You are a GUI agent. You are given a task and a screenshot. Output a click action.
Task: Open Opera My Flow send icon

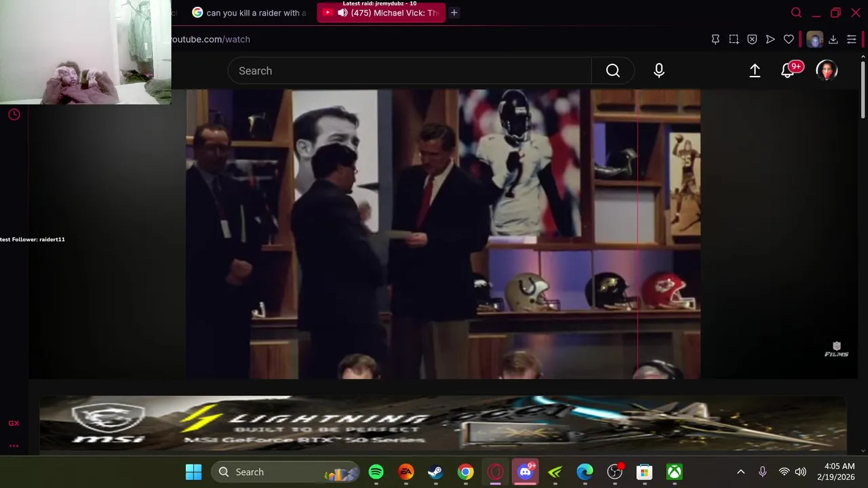point(770,39)
